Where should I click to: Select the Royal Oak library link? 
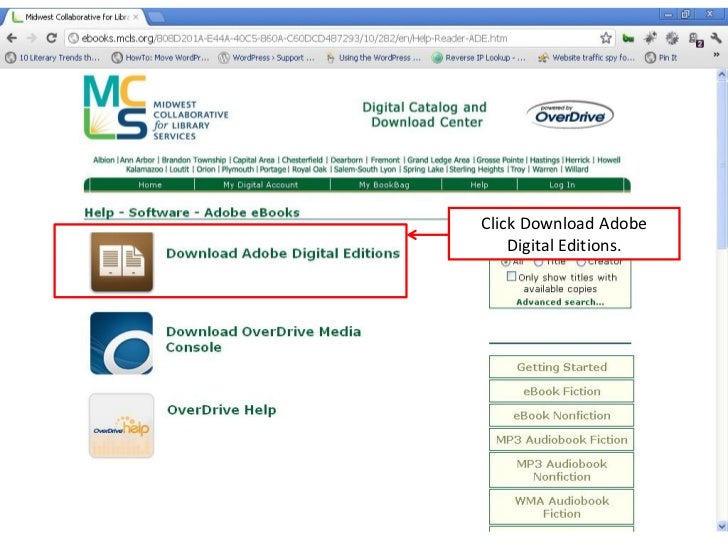[x=309, y=169]
